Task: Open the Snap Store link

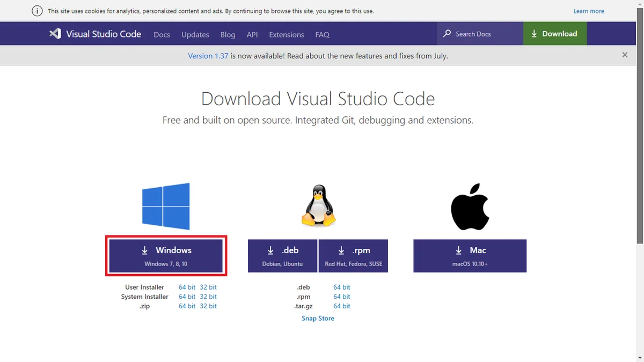Action: [318, 319]
